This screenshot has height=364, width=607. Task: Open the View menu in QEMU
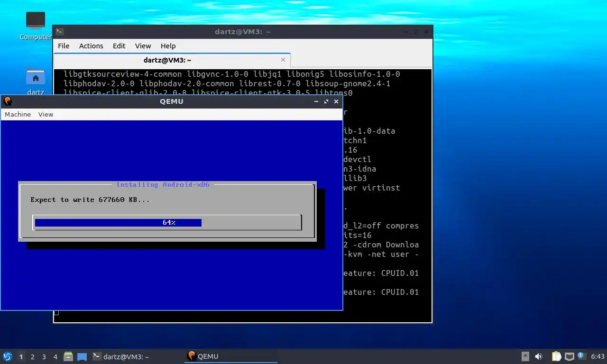click(x=46, y=114)
